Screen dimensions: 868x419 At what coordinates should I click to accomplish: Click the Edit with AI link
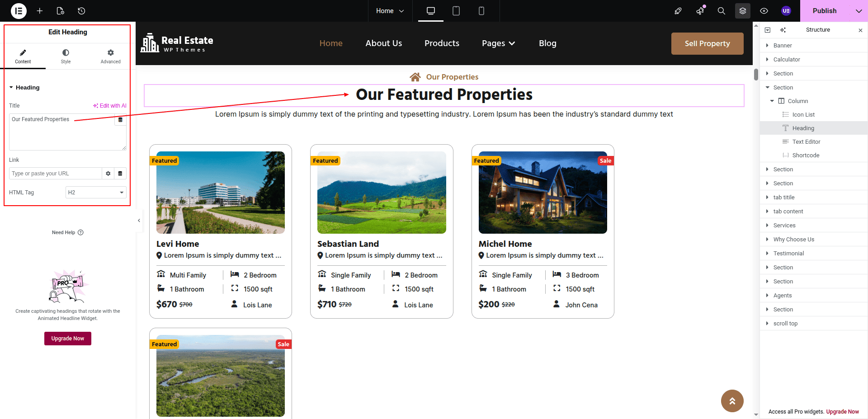(x=110, y=106)
